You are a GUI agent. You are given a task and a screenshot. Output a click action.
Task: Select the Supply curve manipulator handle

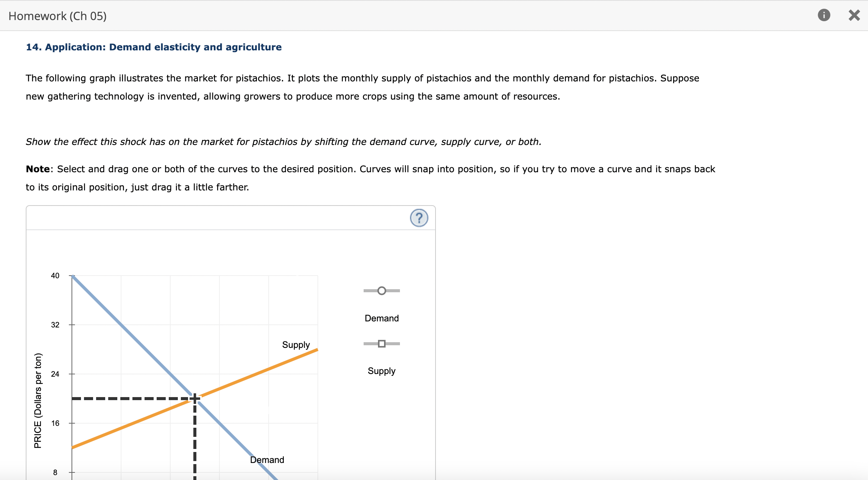(x=381, y=344)
